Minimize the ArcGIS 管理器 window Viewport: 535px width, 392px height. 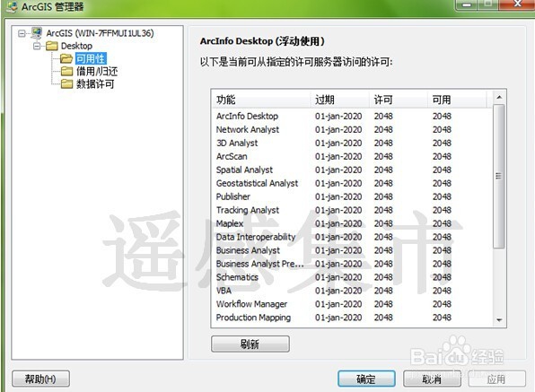click(x=468, y=4)
